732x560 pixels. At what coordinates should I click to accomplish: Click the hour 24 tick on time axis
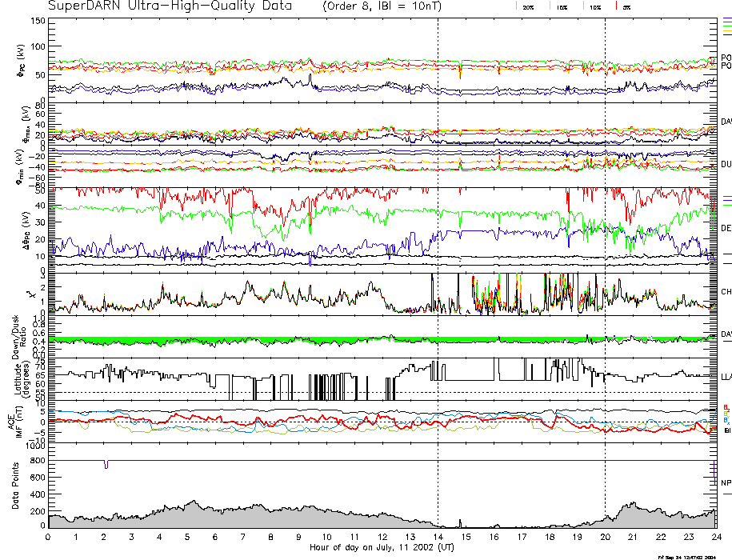click(x=715, y=538)
